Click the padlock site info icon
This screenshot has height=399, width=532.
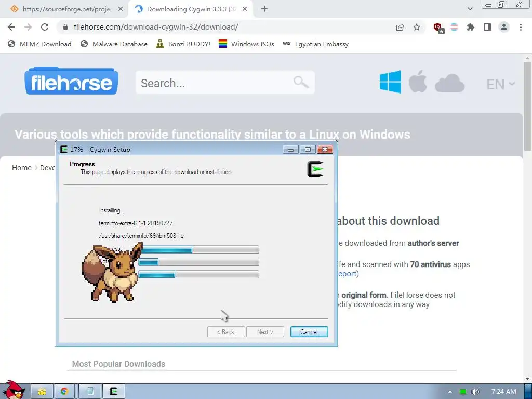coord(66,27)
